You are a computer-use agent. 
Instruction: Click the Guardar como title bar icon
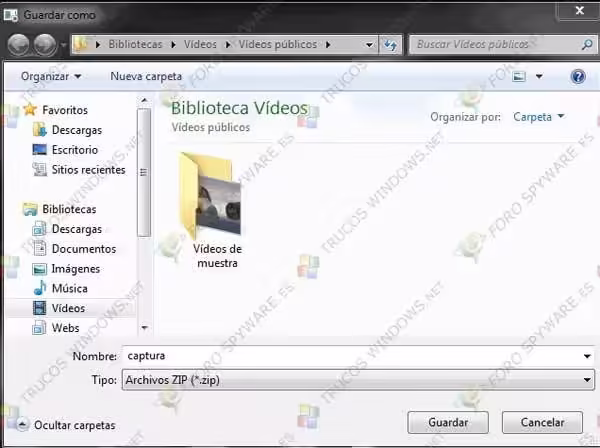tap(10, 15)
